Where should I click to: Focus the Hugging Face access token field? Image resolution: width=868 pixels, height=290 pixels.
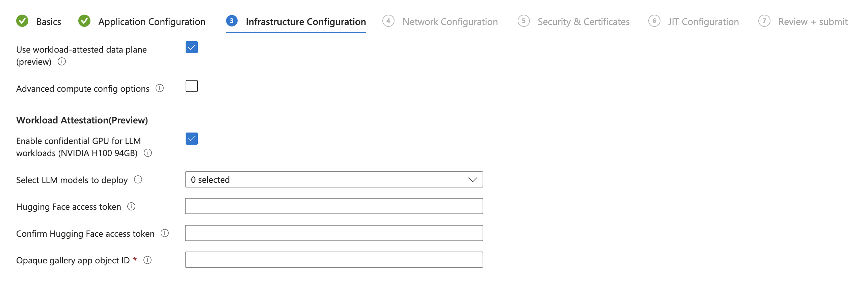pos(334,206)
